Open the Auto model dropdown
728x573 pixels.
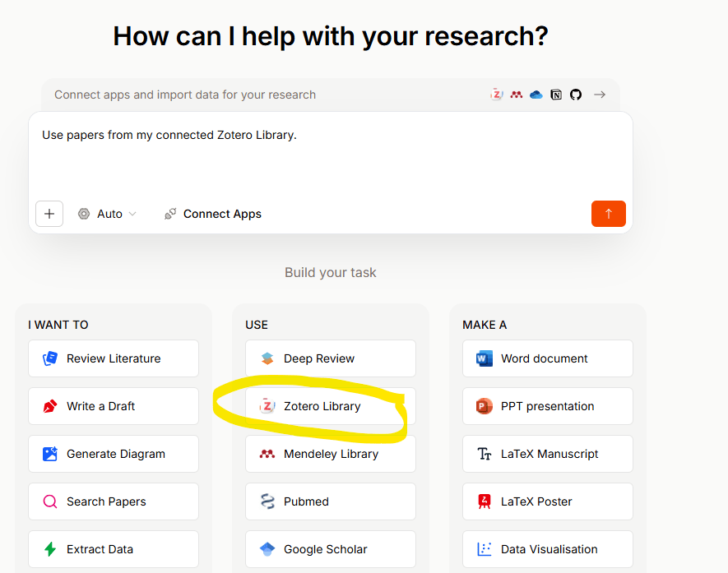pos(107,214)
